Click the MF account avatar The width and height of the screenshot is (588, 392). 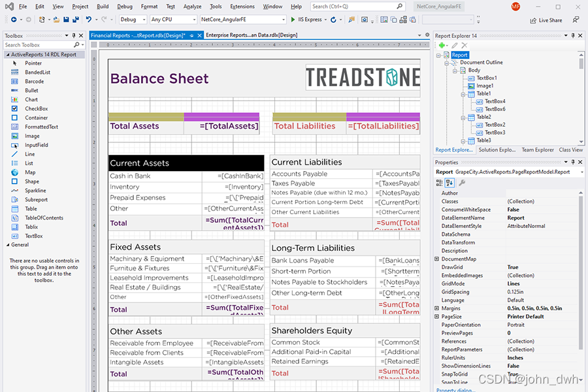pos(515,7)
